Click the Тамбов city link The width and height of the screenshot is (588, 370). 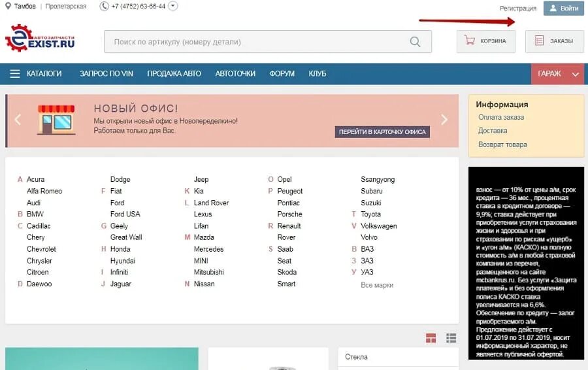pos(25,7)
